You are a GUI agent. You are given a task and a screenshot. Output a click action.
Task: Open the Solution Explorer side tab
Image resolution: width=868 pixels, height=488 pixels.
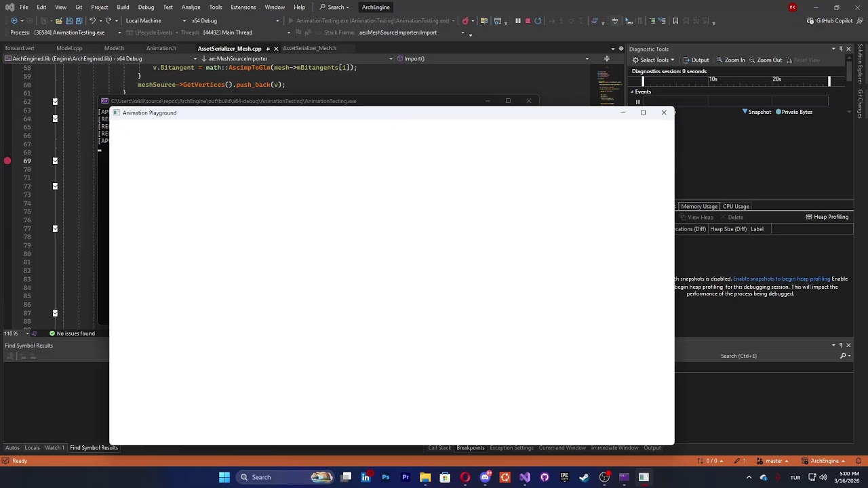[x=860, y=64]
